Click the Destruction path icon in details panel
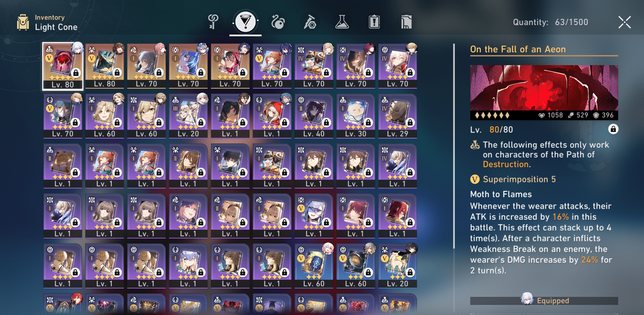This screenshot has width=644, height=315. click(475, 145)
